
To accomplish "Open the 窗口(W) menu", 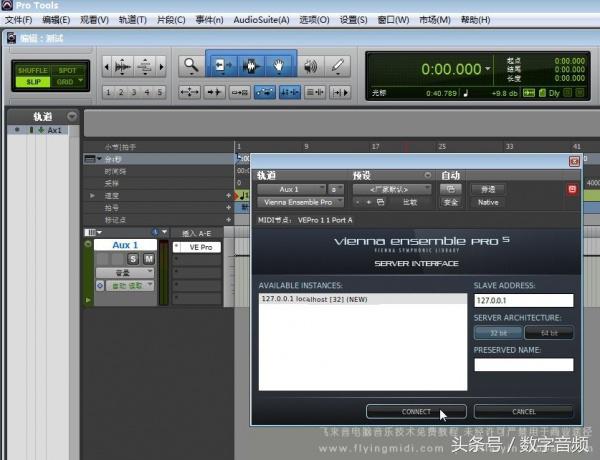I will pos(393,20).
